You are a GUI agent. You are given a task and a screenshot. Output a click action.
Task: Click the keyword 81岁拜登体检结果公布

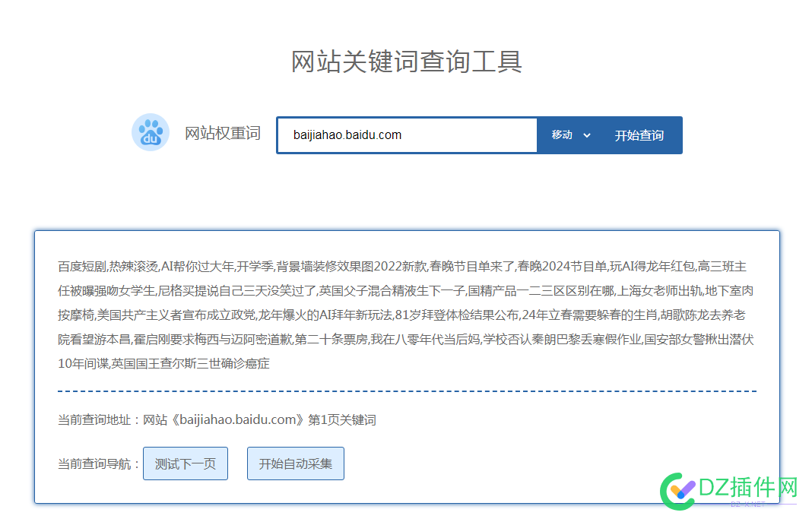point(457,315)
